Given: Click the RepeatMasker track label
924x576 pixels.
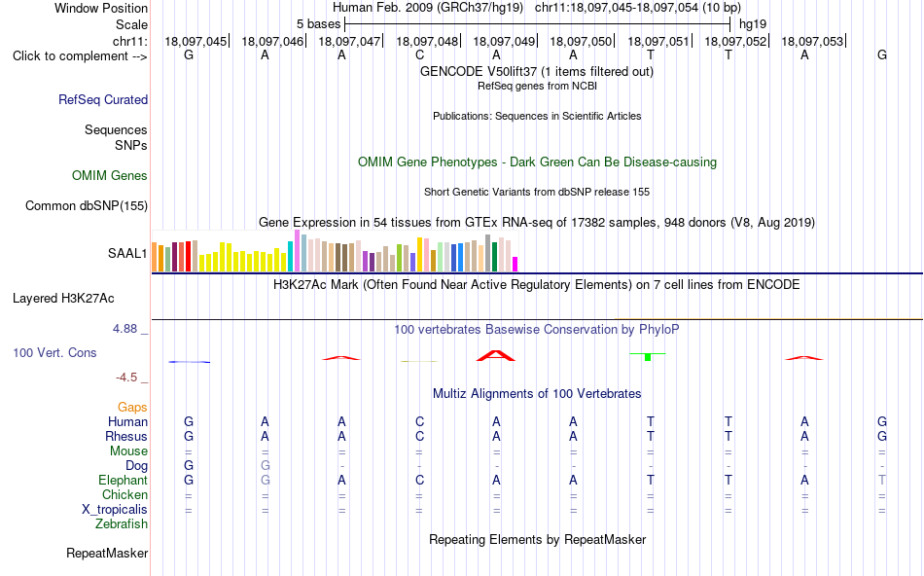Looking at the screenshot, I should tap(107, 553).
